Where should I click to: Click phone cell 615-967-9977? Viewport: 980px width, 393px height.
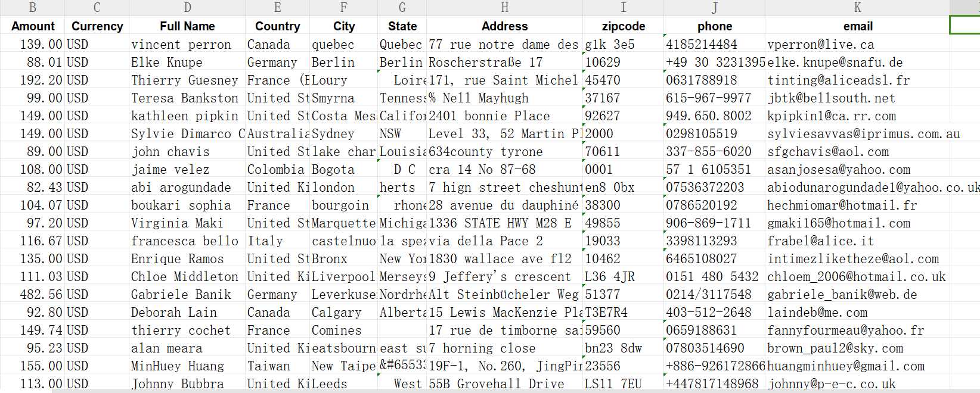point(714,98)
